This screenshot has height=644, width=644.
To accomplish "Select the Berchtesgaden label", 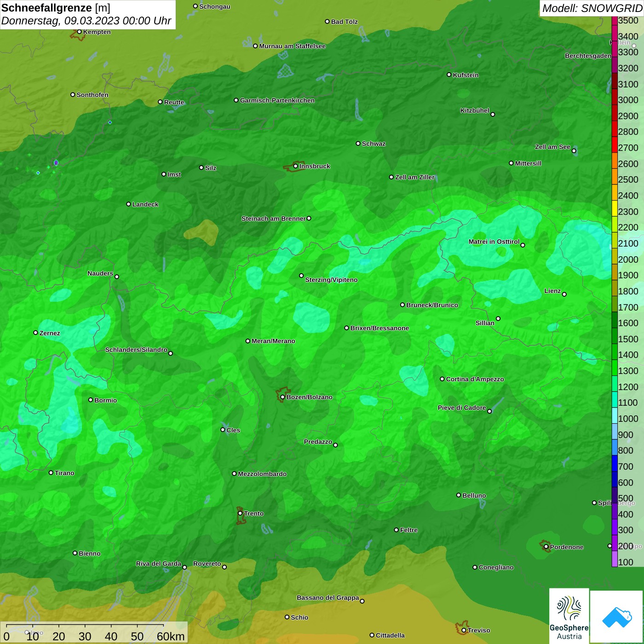I will (588, 56).
